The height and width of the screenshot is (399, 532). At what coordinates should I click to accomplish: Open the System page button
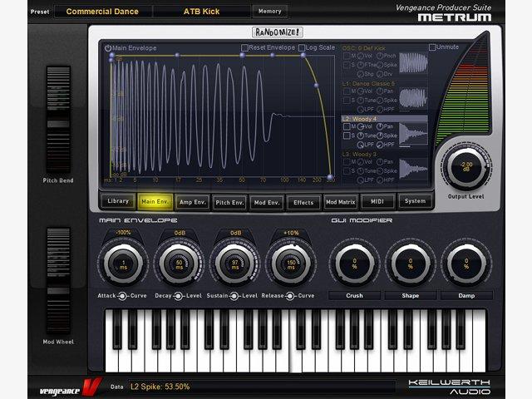415,201
